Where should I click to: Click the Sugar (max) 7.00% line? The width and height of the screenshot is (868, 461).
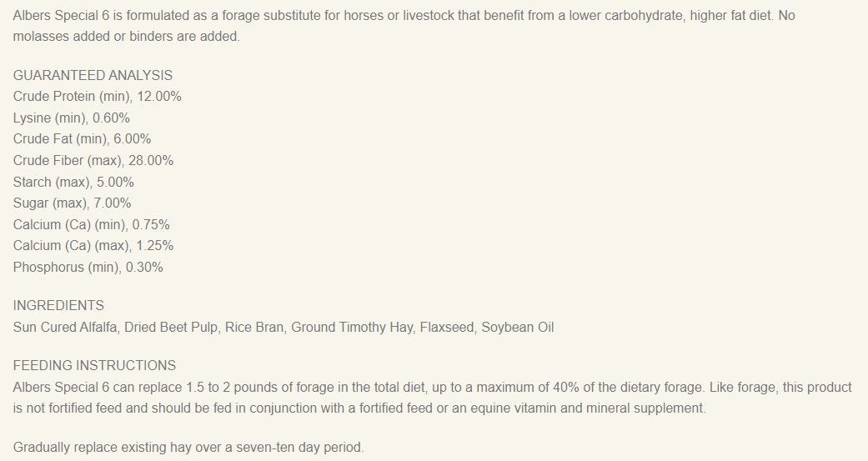tap(72, 203)
